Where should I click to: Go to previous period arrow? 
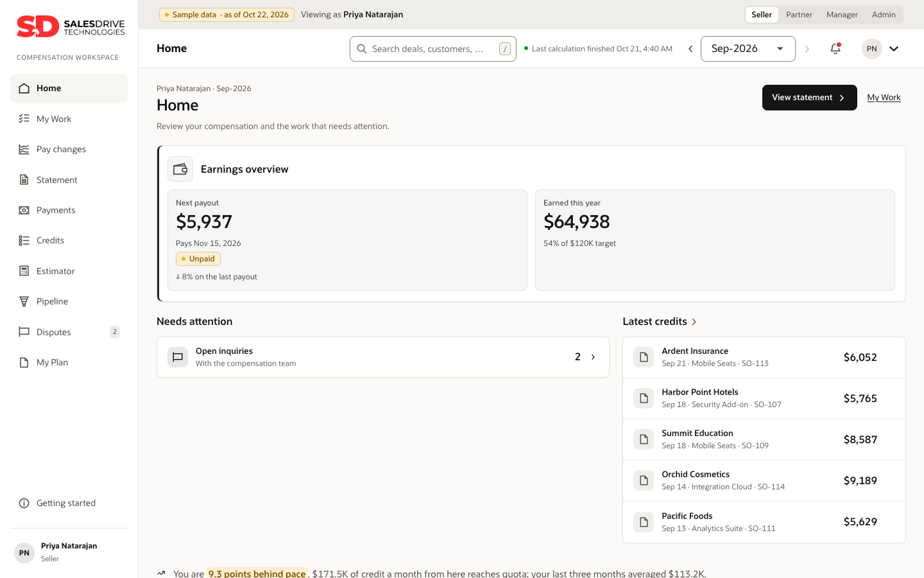(x=690, y=49)
